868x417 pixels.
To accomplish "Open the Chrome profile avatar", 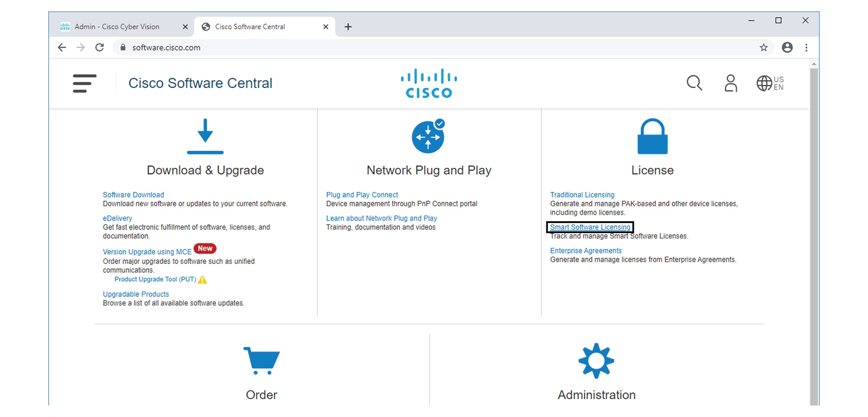I will pos(787,48).
